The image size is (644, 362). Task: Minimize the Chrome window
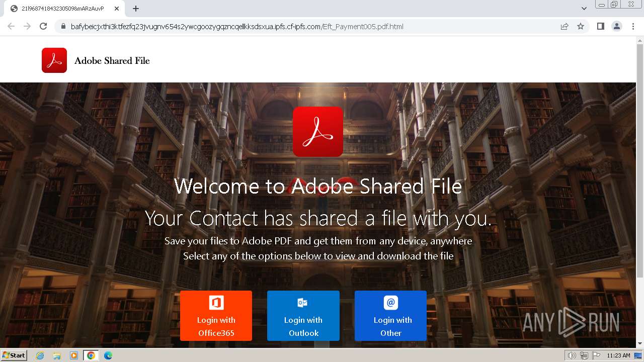click(x=601, y=5)
